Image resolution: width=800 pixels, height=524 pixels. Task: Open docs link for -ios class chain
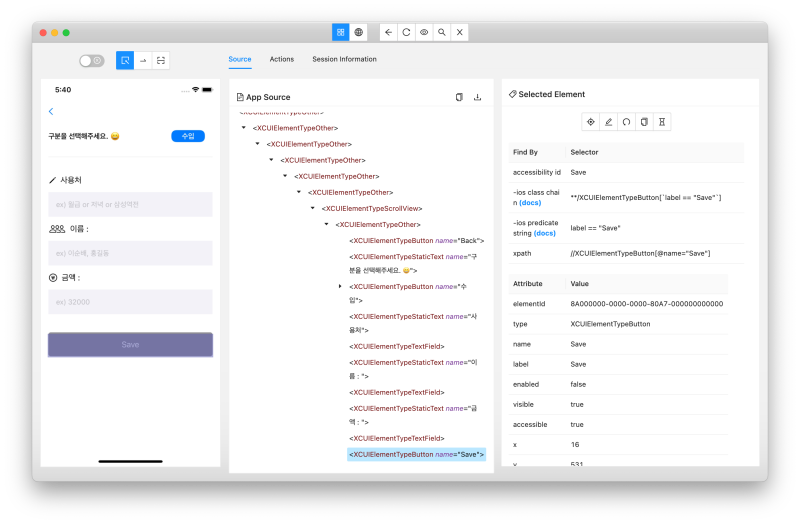pos(530,203)
